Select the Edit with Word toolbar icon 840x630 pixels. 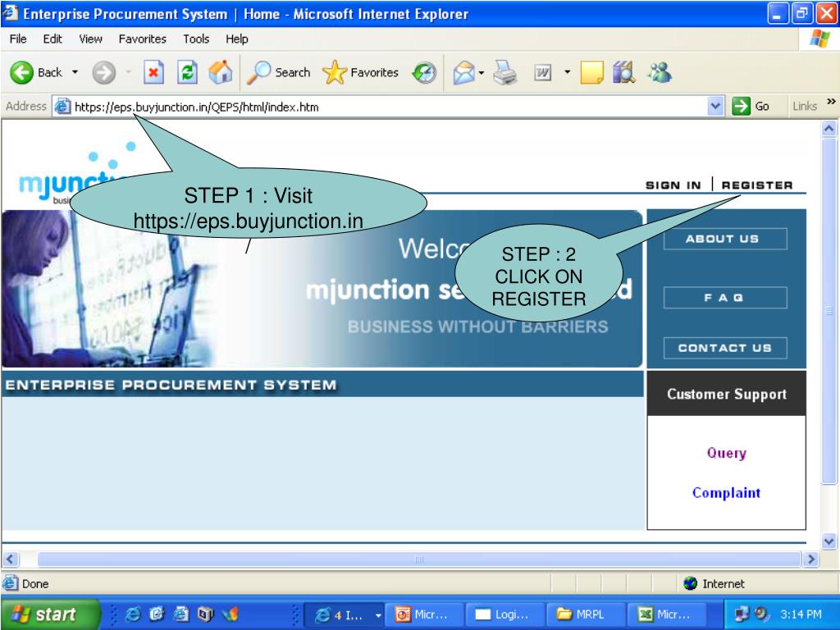544,72
